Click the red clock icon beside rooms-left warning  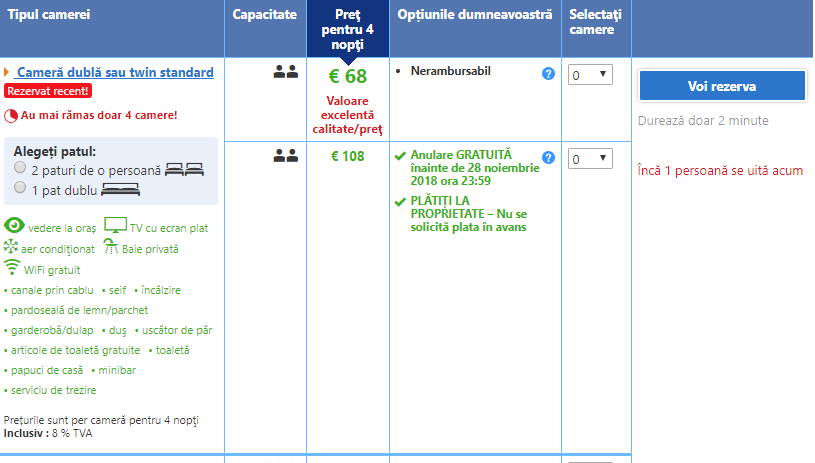[11, 115]
